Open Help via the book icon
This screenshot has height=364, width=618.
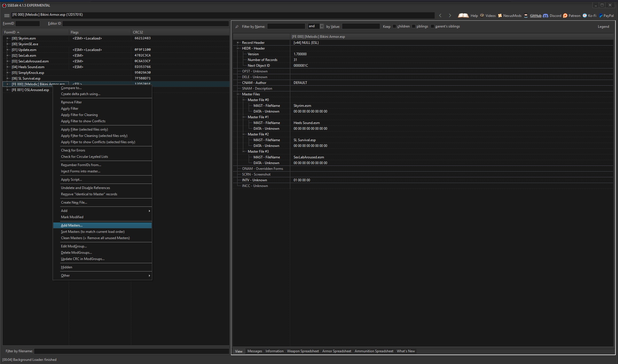(463, 15)
